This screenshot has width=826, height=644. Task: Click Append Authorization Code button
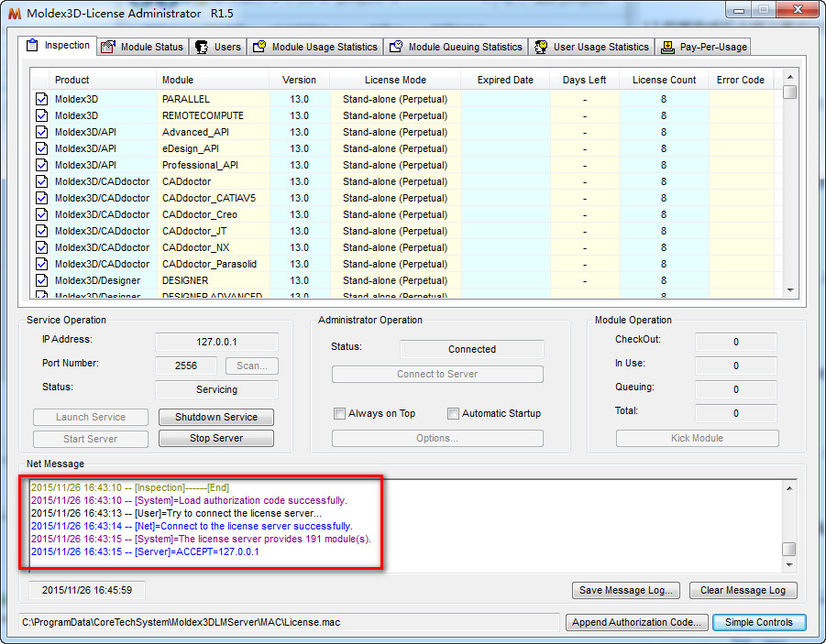(636, 622)
